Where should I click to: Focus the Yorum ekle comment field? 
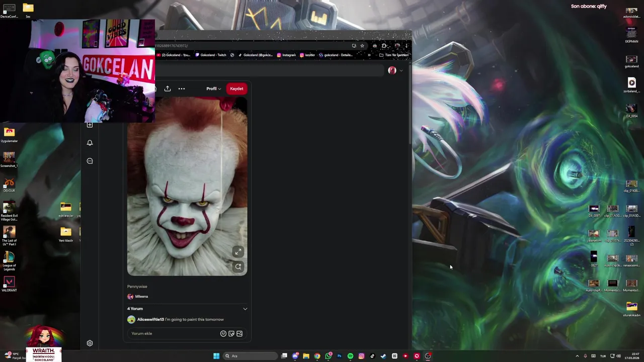point(174,333)
